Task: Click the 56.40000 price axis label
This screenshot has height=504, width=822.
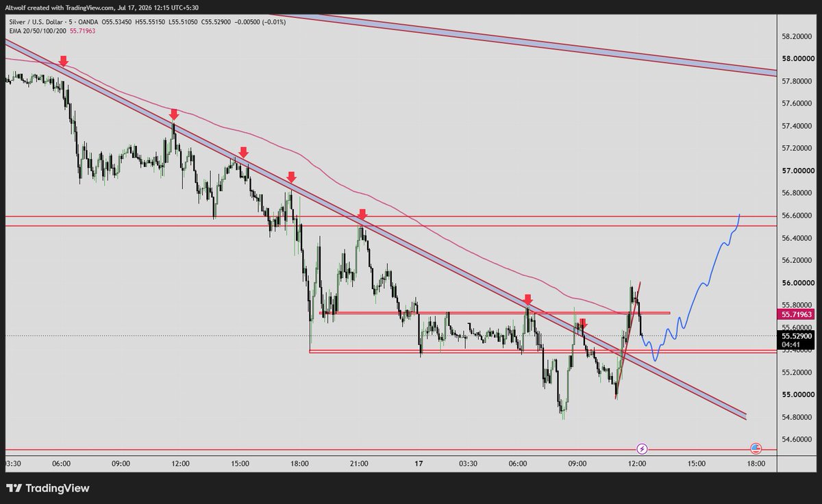Action: tap(797, 238)
